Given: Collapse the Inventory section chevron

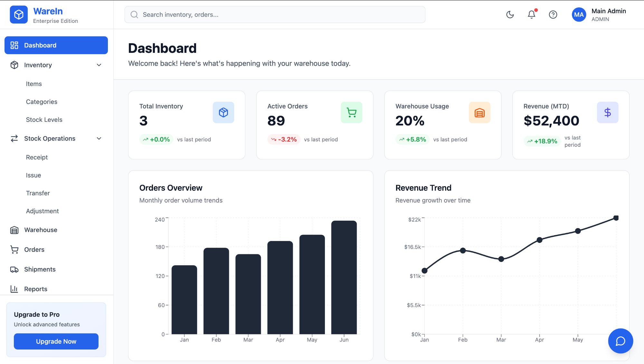Looking at the screenshot, I should click(99, 65).
